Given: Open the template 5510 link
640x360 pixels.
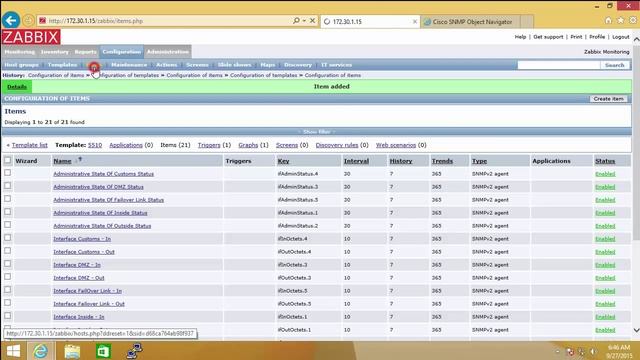Looking at the screenshot, I should pos(95,145).
